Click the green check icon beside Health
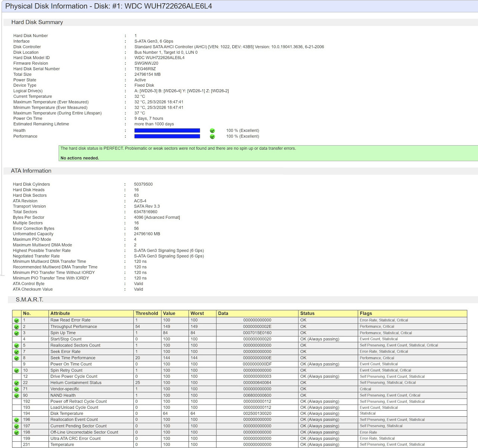Image resolution: width=478 pixels, height=448 pixels. [212, 131]
